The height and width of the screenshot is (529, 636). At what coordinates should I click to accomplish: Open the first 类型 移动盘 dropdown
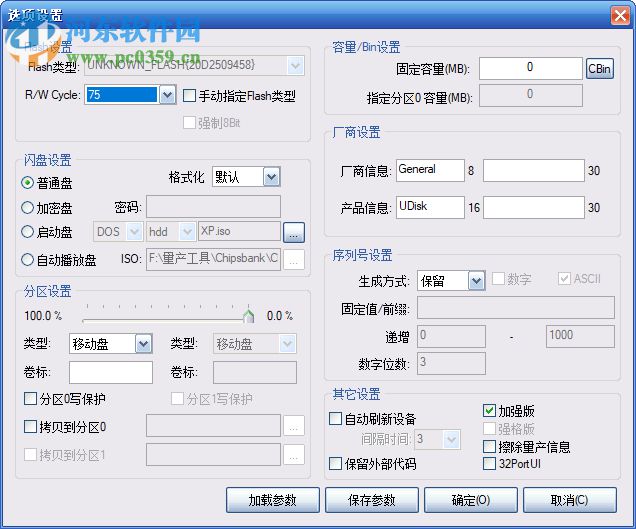144,344
